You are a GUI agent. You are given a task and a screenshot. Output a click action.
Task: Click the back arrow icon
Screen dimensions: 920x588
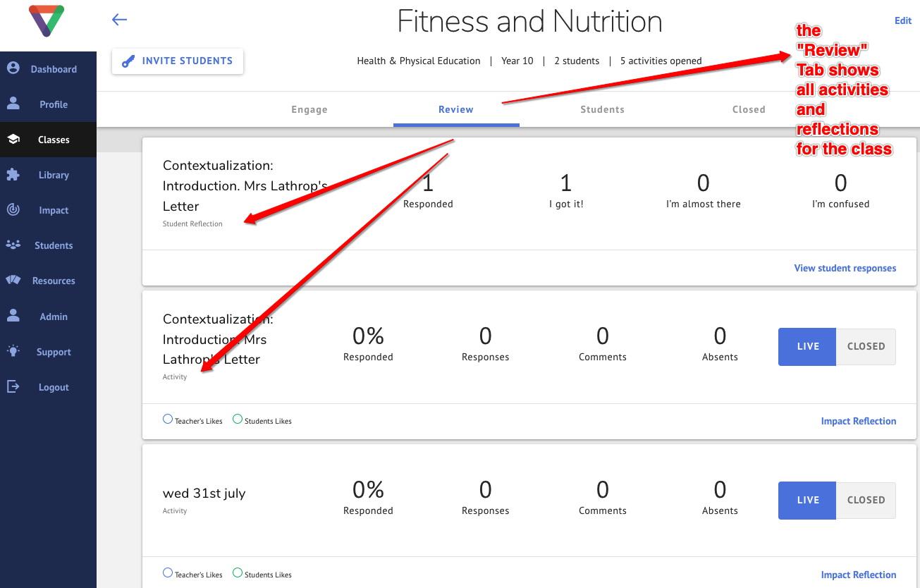coord(119,20)
